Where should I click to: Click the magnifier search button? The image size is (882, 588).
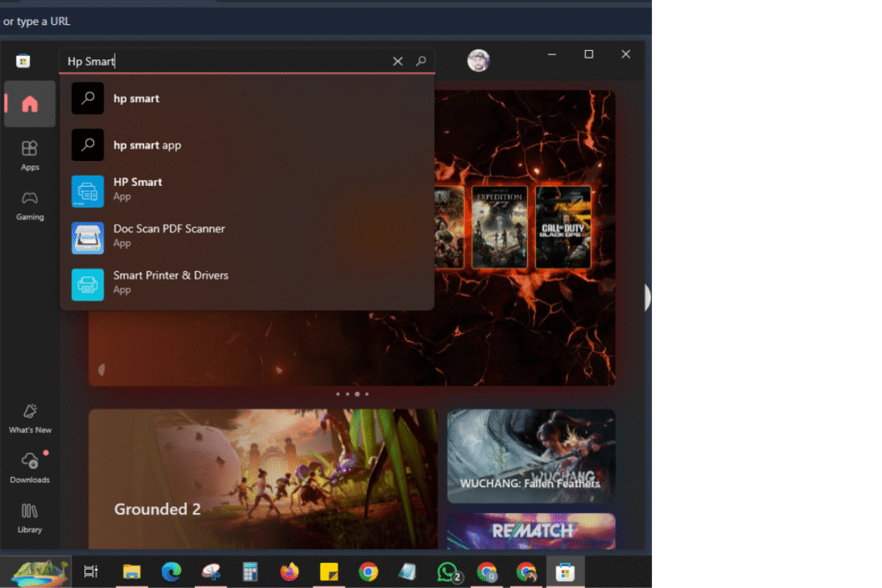pos(420,61)
